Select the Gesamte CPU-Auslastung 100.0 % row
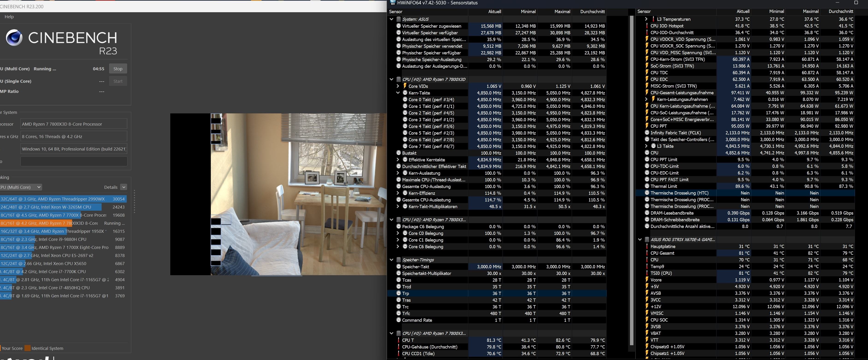Screen dimensions: 868x360 (497, 186)
